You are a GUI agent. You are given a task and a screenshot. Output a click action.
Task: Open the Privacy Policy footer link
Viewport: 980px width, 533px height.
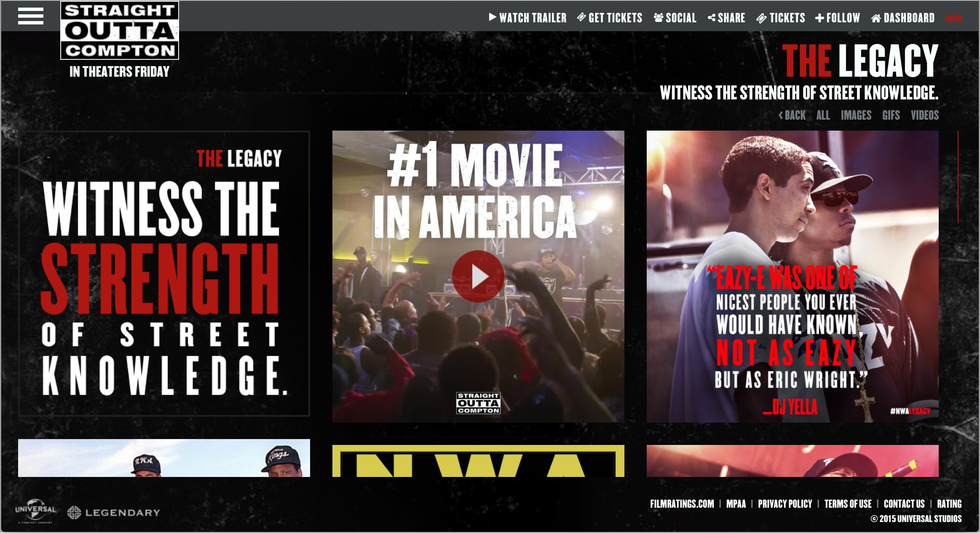click(785, 504)
